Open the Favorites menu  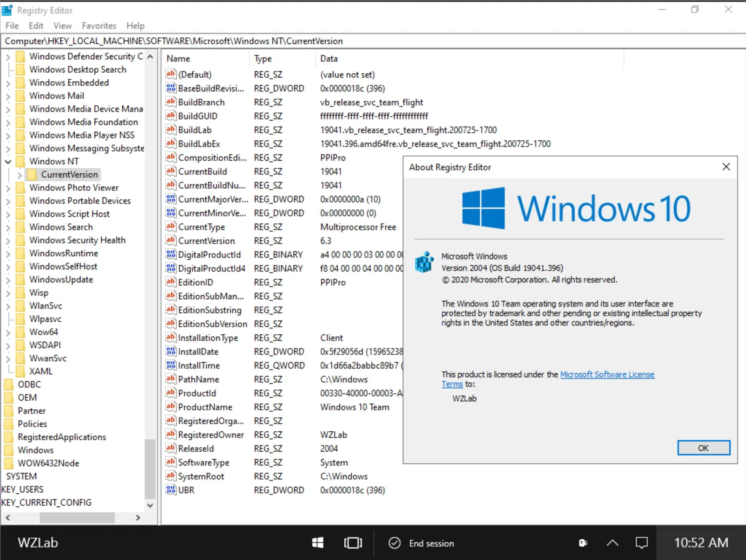99,26
